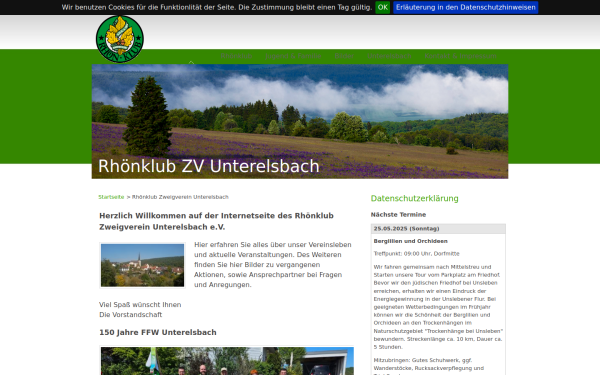Viewport: 600px width, 375px height.
Task: Open the Jugend & Familie menu
Action: pyautogui.click(x=293, y=56)
